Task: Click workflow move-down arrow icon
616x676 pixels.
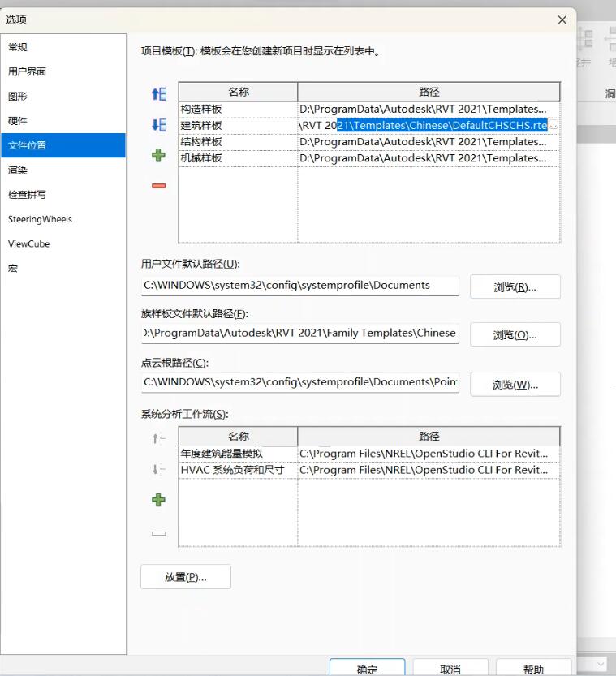Action: coord(158,469)
